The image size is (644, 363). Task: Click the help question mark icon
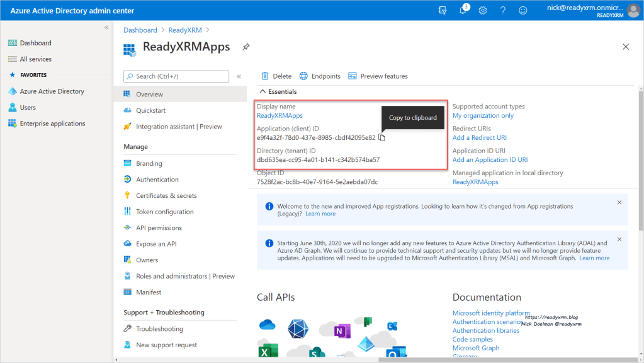pyautogui.click(x=503, y=11)
